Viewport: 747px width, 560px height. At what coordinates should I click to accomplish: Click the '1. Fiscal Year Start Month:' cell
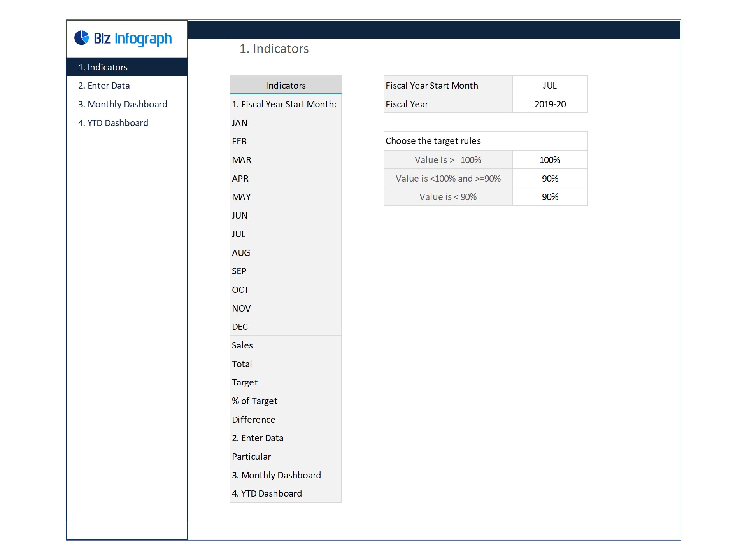click(286, 104)
